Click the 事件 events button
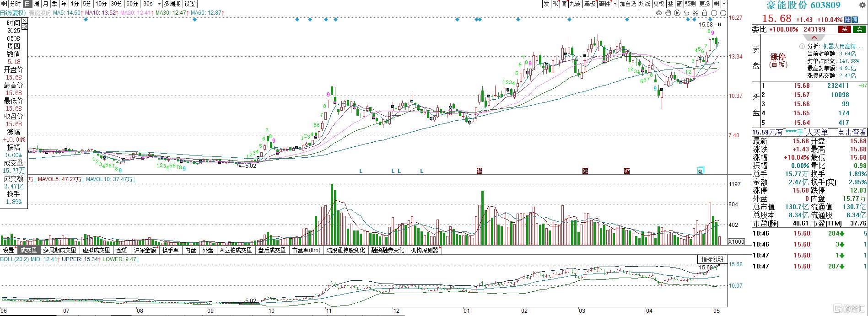The width and height of the screenshot is (868, 316). point(604,4)
